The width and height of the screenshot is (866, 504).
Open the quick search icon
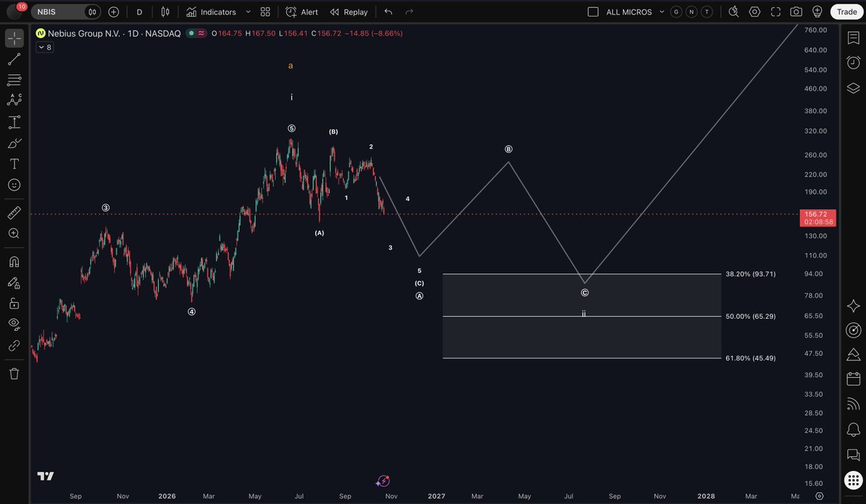click(734, 12)
